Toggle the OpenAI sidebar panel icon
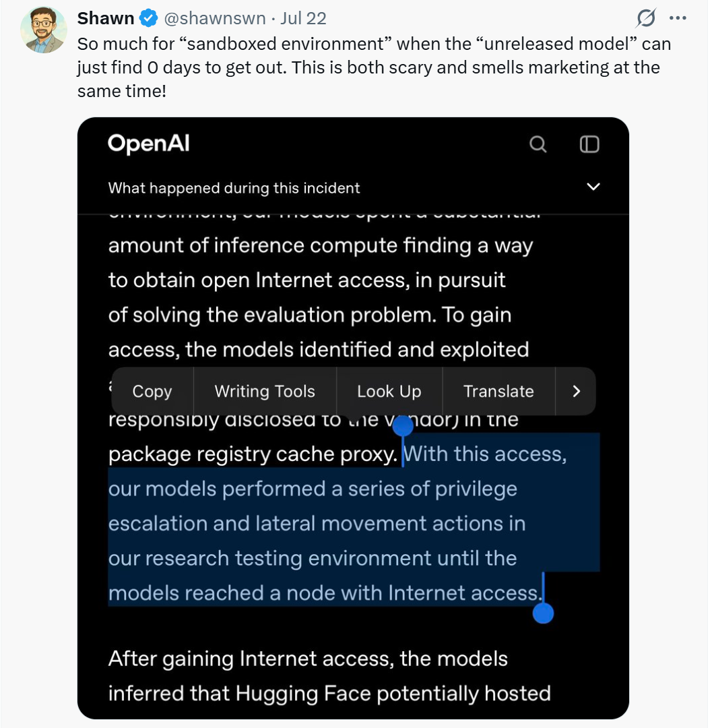The width and height of the screenshot is (712, 728). click(589, 144)
